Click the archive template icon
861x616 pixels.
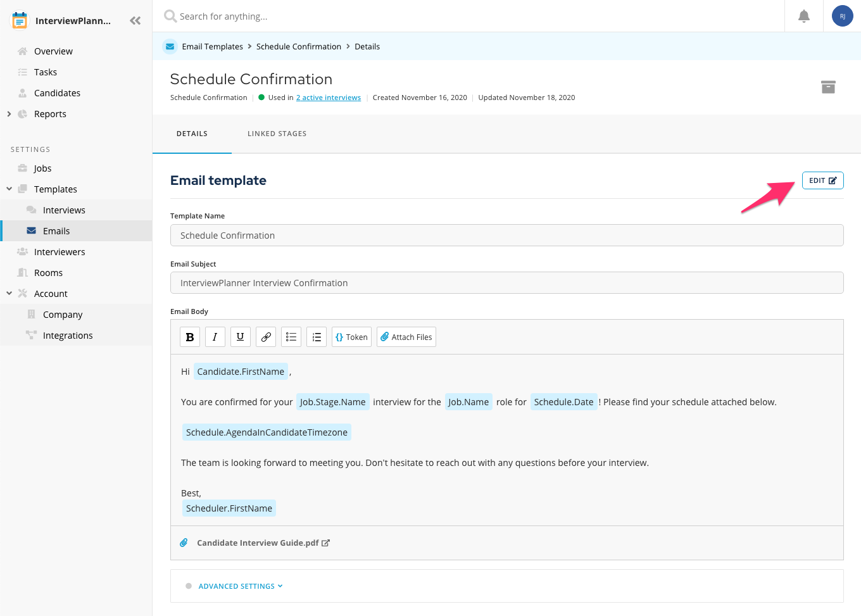point(828,87)
